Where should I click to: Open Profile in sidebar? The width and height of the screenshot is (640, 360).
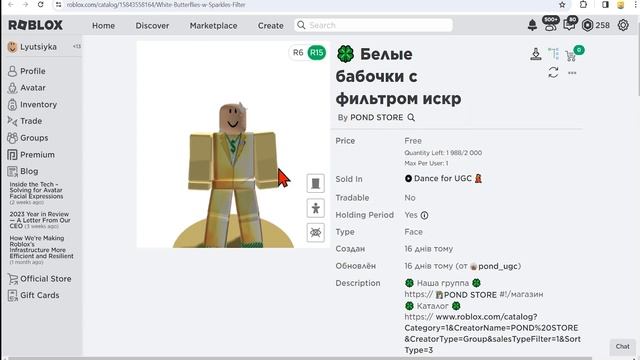pyautogui.click(x=27, y=71)
